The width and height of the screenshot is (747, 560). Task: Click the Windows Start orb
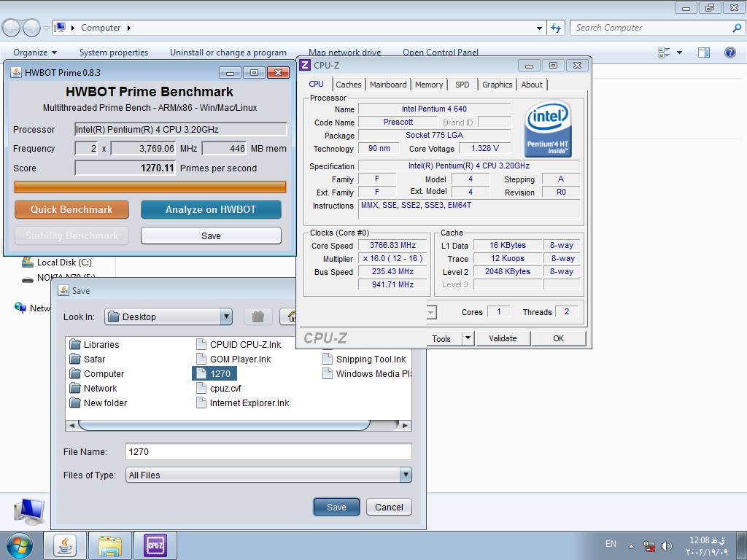(20, 545)
